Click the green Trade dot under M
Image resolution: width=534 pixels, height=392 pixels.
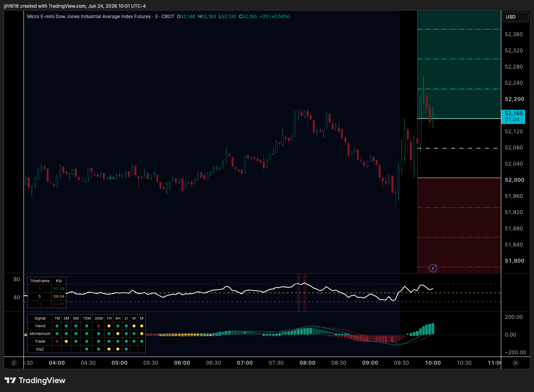[x=142, y=342]
